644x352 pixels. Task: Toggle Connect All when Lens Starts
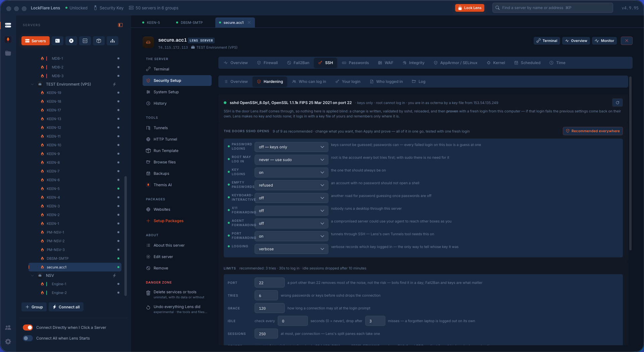point(28,338)
